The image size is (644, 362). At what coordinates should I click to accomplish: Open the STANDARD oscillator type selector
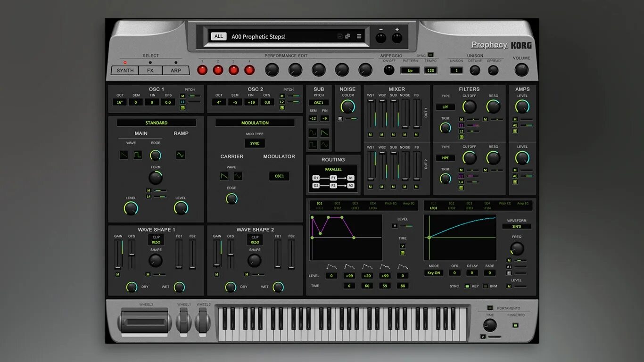tap(156, 123)
